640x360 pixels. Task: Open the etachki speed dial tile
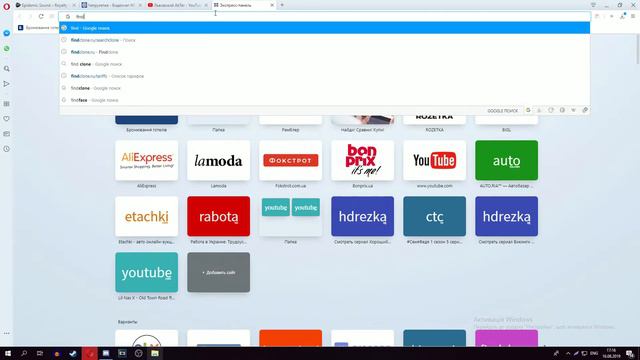click(x=147, y=216)
